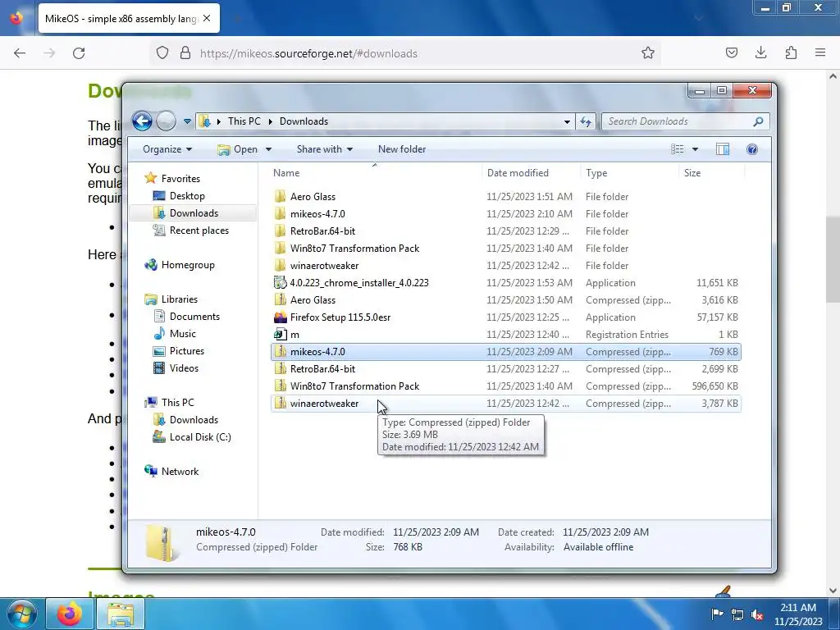Viewport: 840px width, 630px height.
Task: Sort by Date modified column
Action: pos(518,173)
